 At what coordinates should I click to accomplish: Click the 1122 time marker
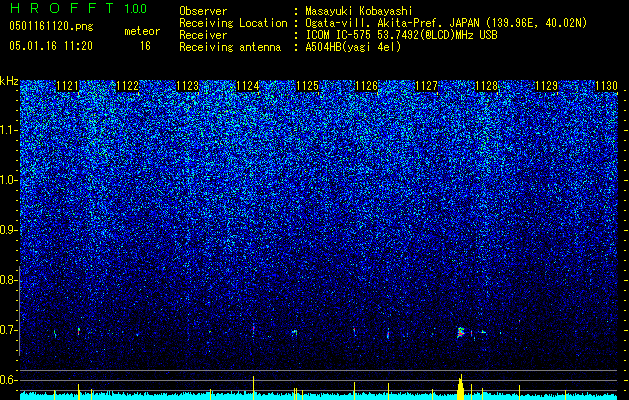point(128,86)
